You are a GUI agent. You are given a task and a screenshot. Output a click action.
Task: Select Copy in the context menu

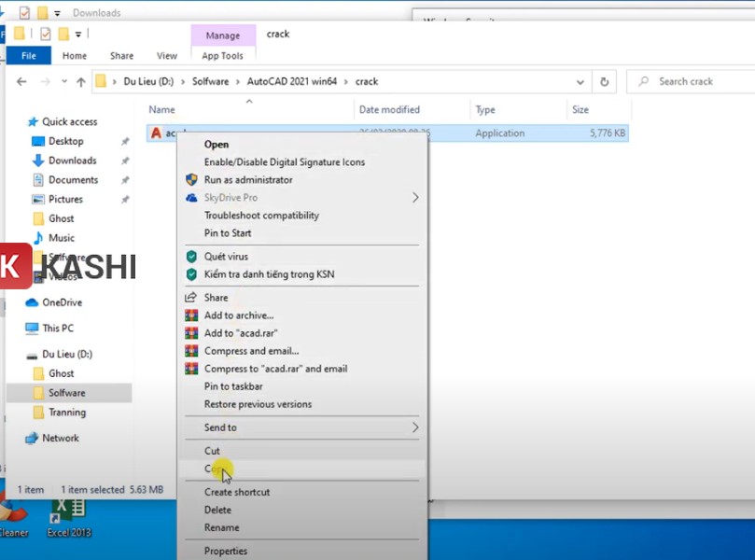tap(214, 469)
